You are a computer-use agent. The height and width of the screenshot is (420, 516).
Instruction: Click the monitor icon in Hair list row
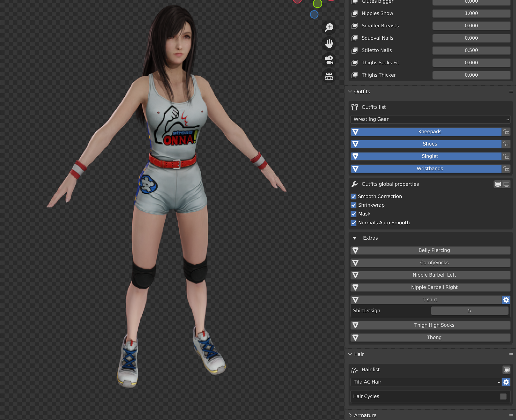point(506,370)
